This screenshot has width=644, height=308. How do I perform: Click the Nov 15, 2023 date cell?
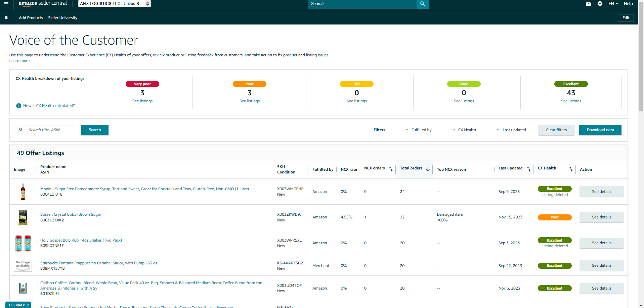click(x=510, y=217)
